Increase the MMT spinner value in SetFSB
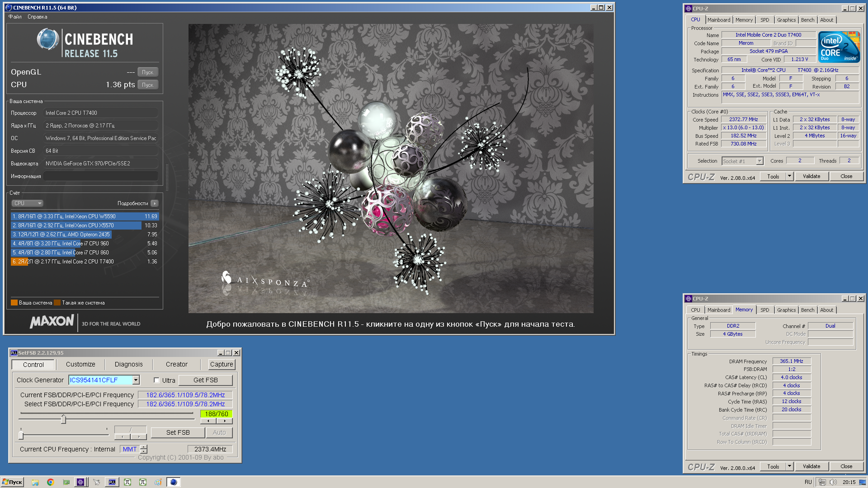This screenshot has width=868, height=488. (x=144, y=447)
